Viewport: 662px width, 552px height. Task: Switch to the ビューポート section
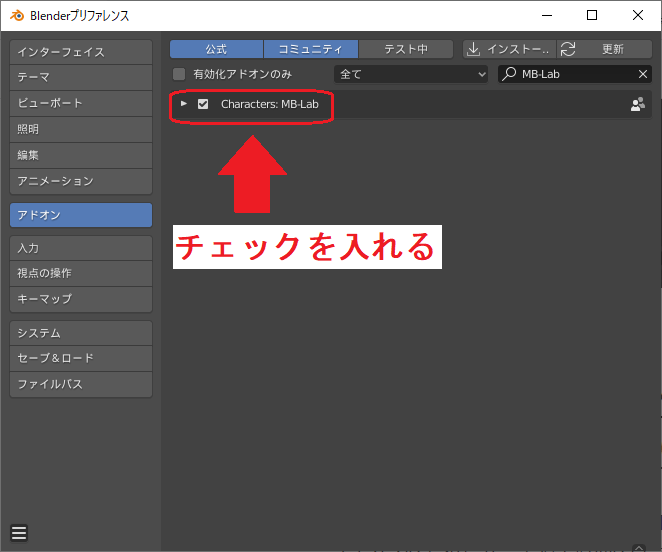[x=81, y=103]
